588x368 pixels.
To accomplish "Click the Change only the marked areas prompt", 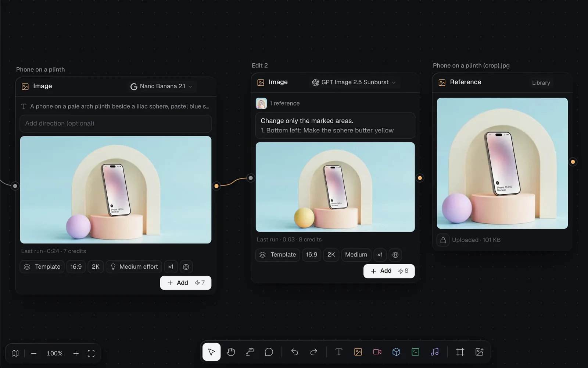I will [335, 125].
